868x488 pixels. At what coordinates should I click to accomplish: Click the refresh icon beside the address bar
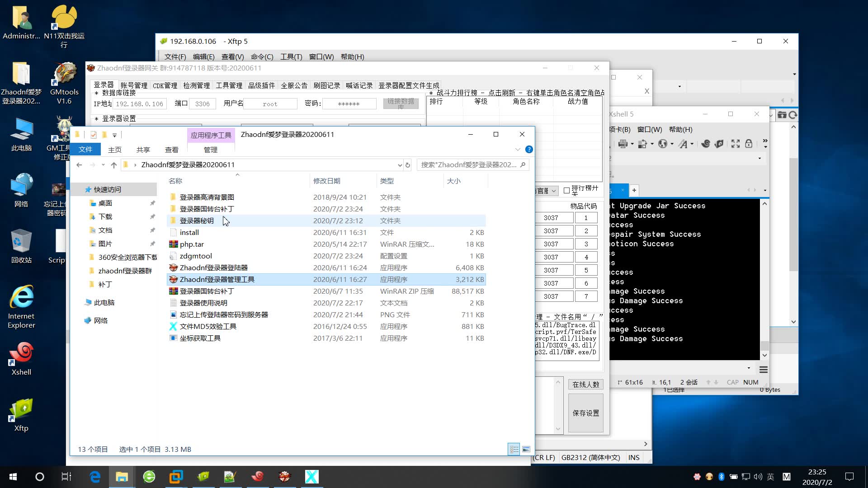408,165
